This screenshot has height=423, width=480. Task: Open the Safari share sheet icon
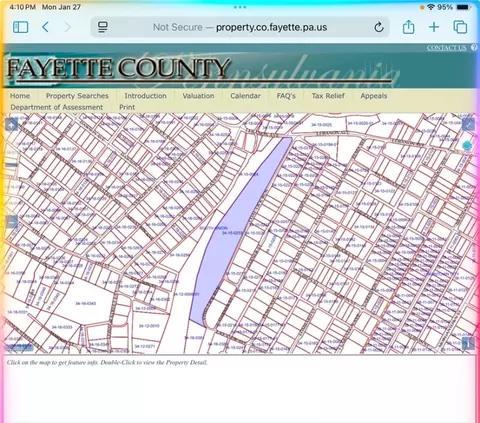click(x=408, y=27)
